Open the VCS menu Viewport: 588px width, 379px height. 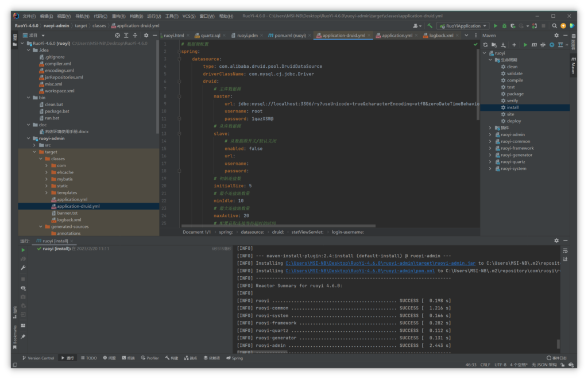tap(188, 16)
